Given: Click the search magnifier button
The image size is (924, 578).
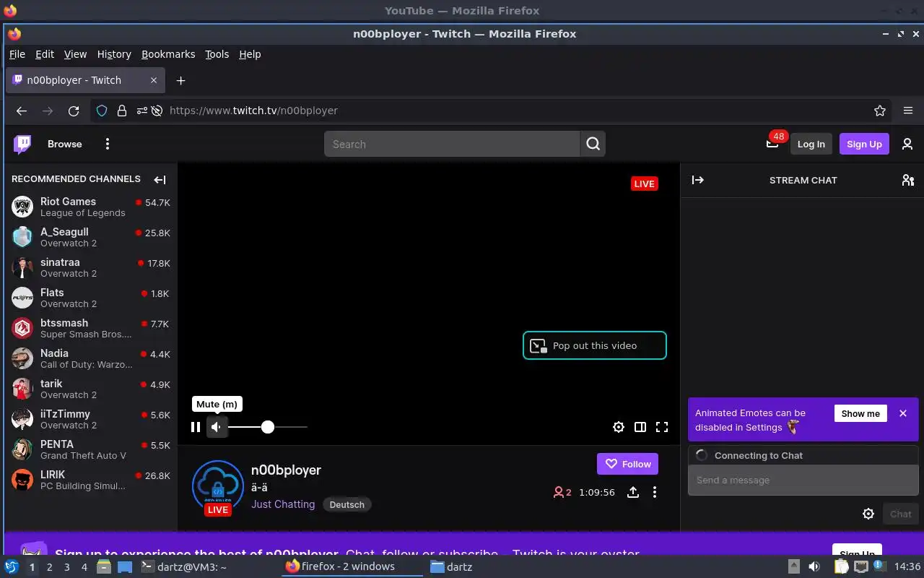Looking at the screenshot, I should pos(593,144).
